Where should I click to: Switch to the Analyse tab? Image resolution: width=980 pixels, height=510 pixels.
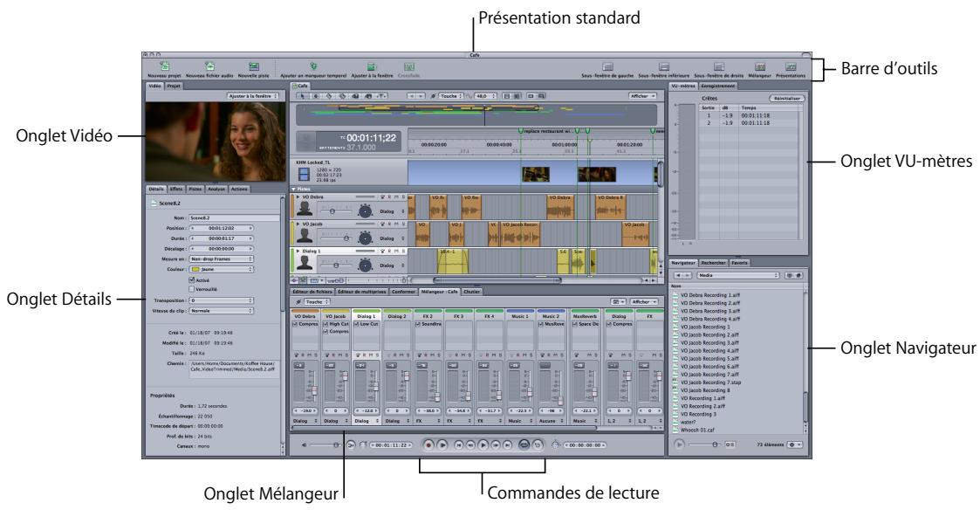(216, 189)
